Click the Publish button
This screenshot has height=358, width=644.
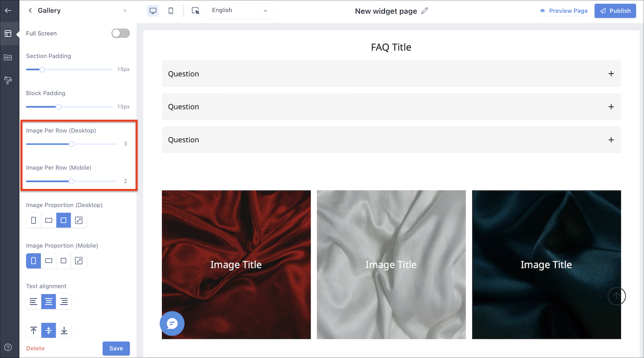[x=615, y=11]
